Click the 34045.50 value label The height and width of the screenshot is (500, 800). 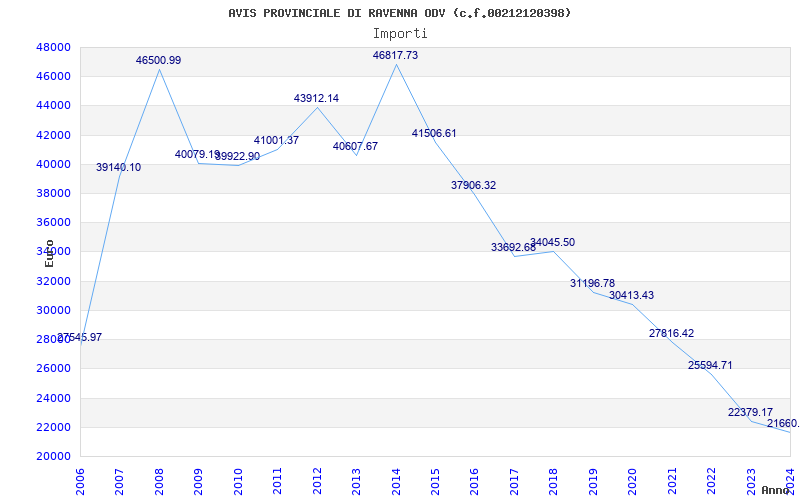point(553,242)
